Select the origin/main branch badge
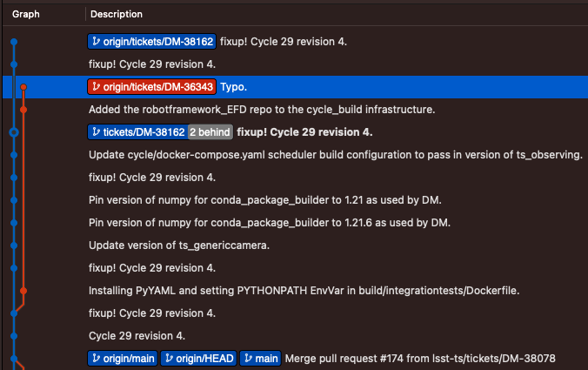The width and height of the screenshot is (588, 370). [123, 359]
